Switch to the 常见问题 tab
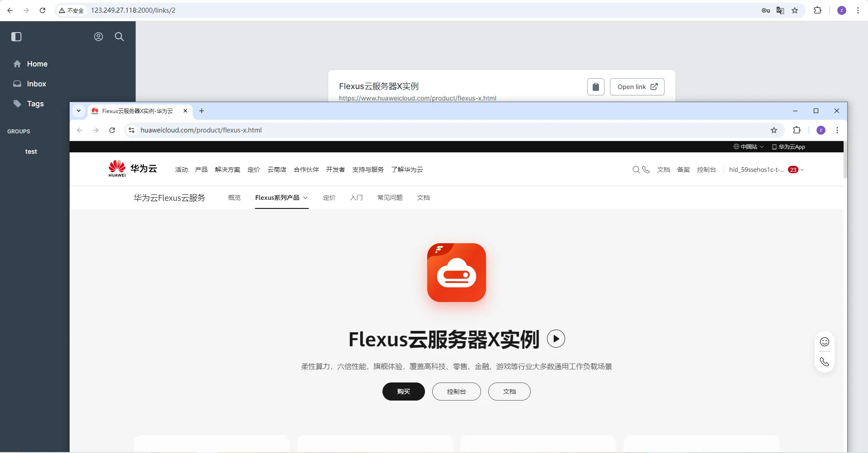 tap(390, 198)
